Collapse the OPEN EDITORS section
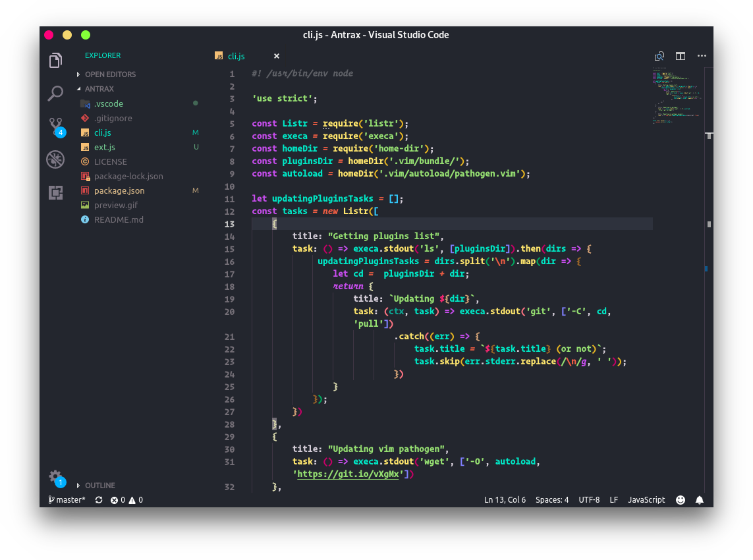Image resolution: width=753 pixels, height=560 pixels. 111,74
